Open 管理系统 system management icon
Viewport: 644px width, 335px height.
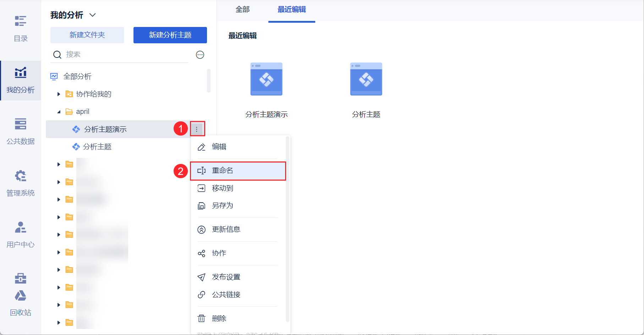tap(20, 182)
